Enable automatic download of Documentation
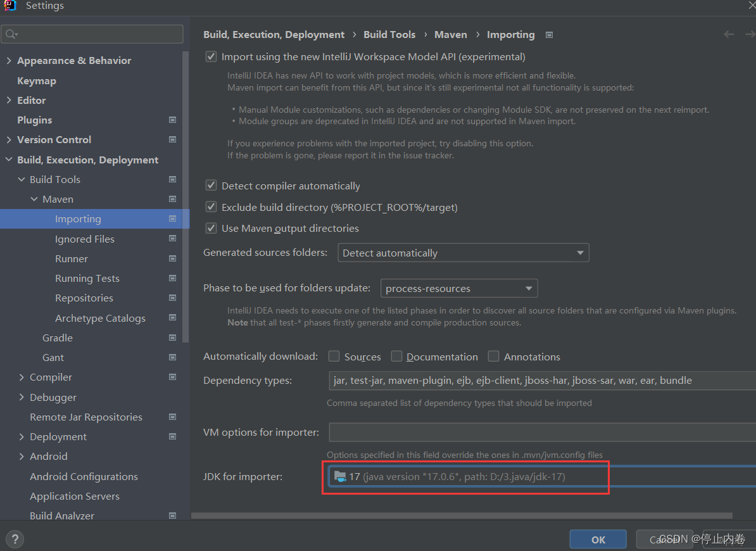The image size is (756, 551). coord(396,356)
